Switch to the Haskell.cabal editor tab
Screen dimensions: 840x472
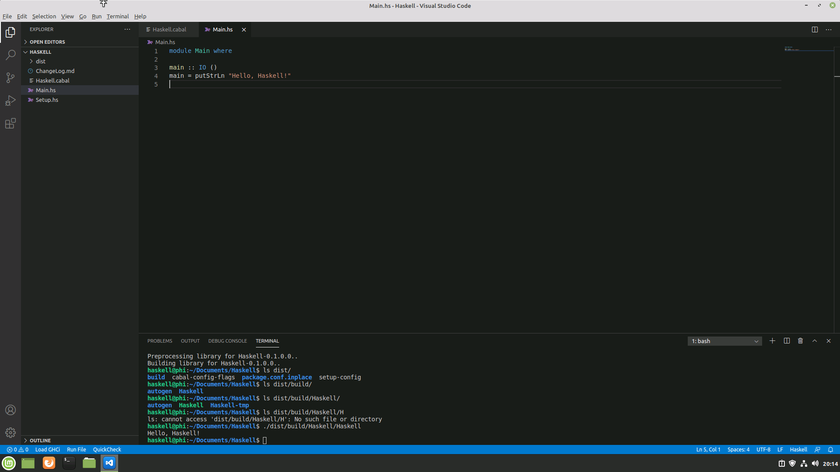[169, 29]
